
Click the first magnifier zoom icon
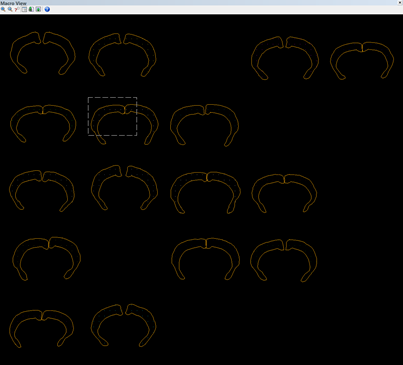point(3,9)
